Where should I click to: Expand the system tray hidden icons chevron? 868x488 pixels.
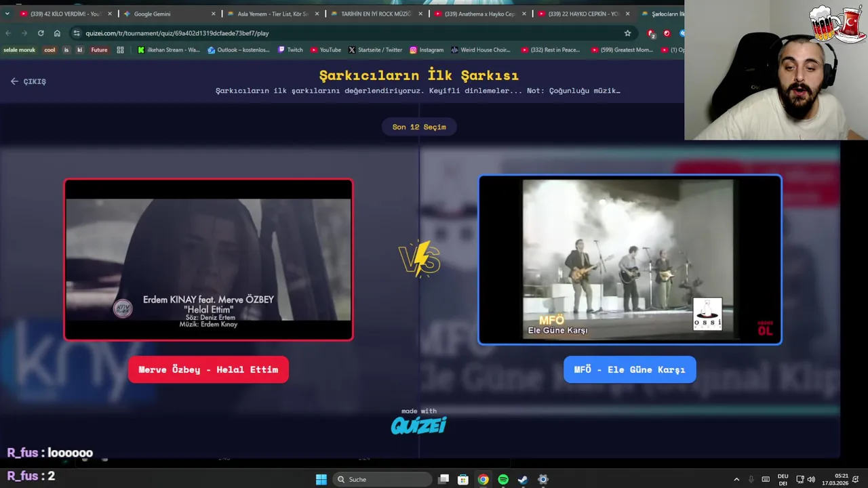[x=736, y=479]
